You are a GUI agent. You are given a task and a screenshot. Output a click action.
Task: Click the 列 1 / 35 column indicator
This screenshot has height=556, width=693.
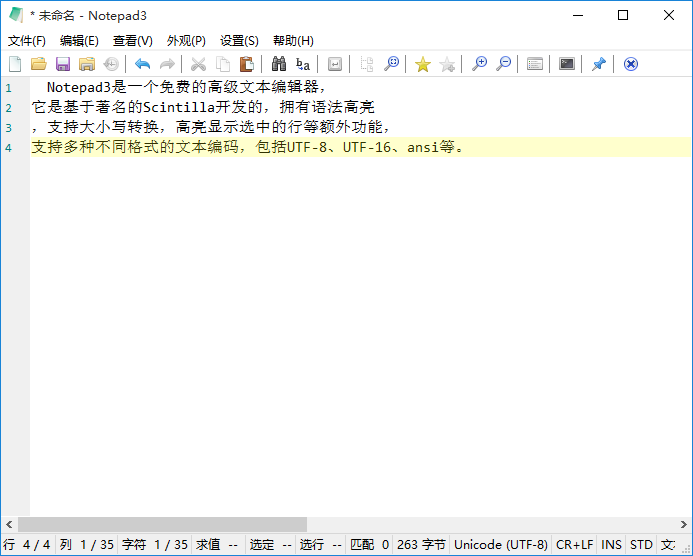coord(87,545)
